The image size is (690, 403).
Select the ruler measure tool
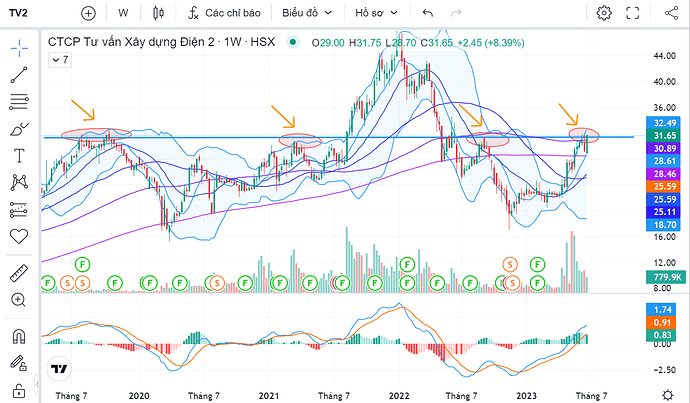[19, 273]
